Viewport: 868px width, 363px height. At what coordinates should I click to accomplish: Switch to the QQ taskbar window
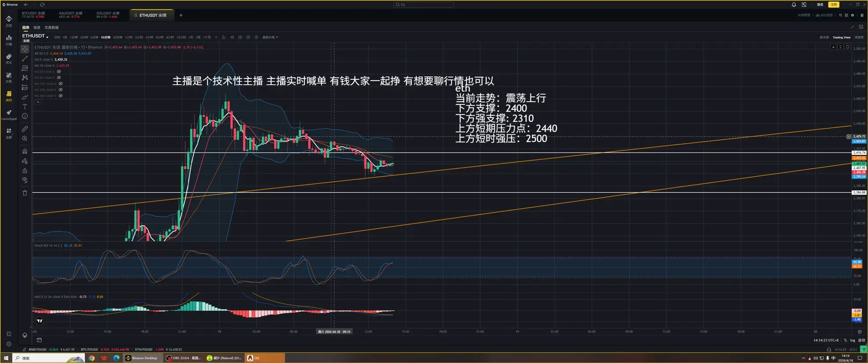pos(265,358)
